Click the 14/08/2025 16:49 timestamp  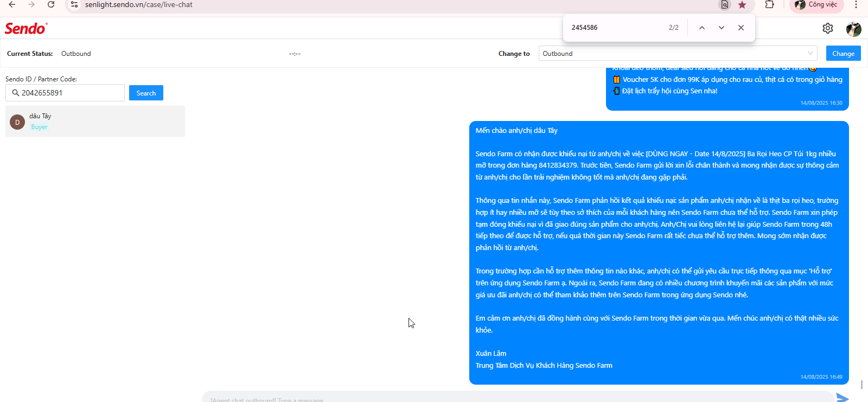click(821, 377)
